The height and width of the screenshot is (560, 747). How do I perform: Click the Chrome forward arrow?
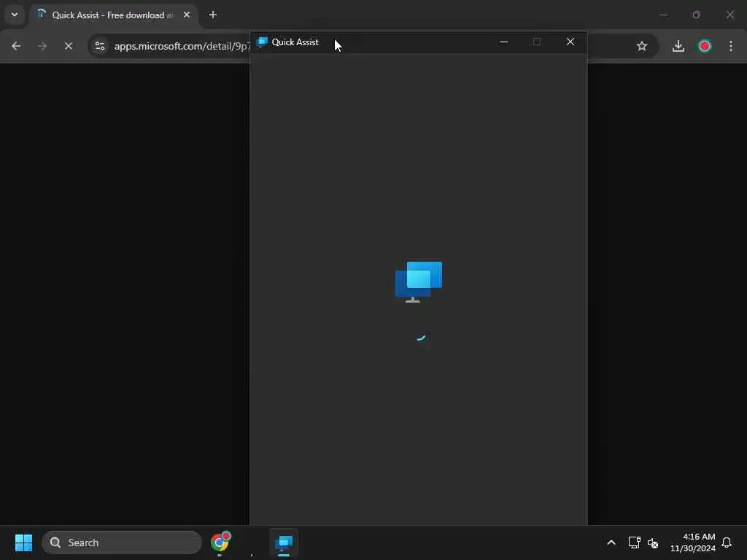click(x=42, y=46)
